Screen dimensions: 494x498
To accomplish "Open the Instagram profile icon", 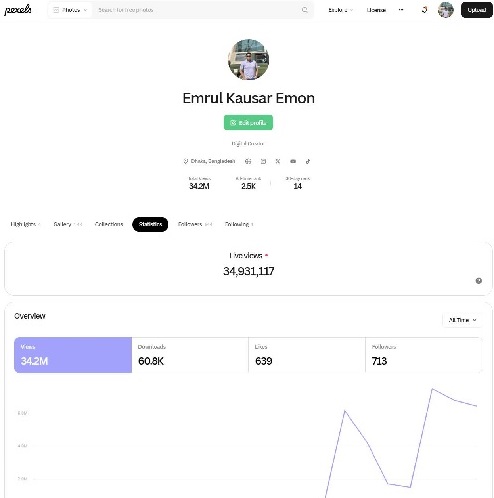I will click(263, 161).
